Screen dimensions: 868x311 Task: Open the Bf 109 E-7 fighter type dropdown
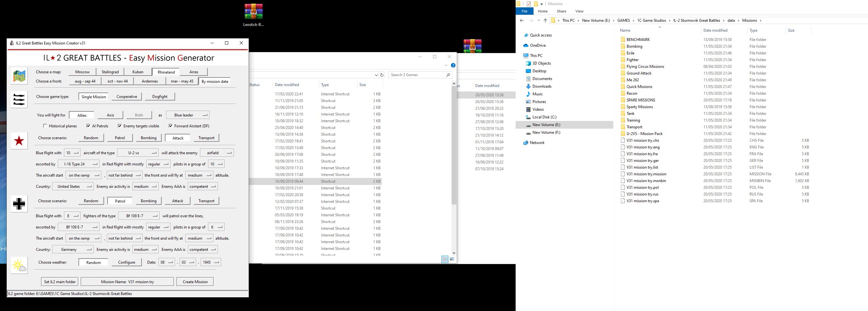pos(139,216)
